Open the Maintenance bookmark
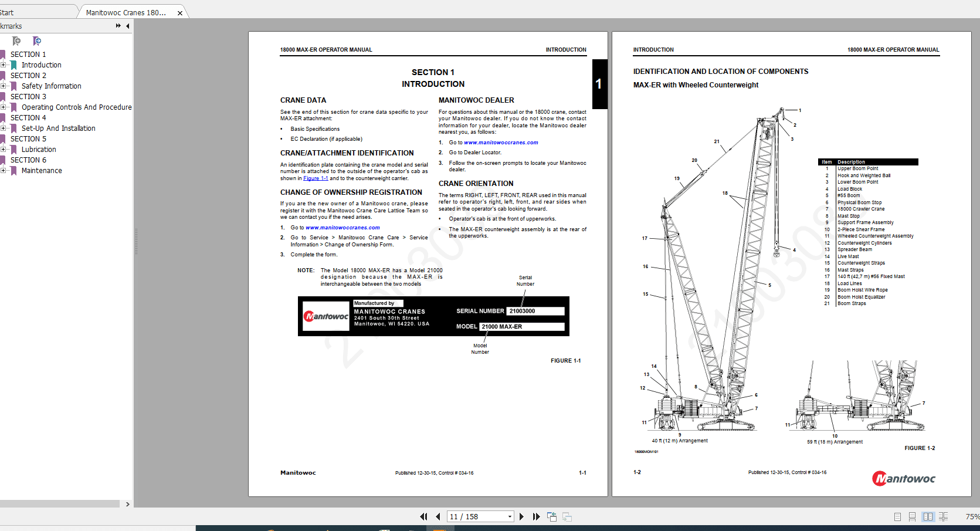This screenshot has width=980, height=531. click(x=41, y=170)
